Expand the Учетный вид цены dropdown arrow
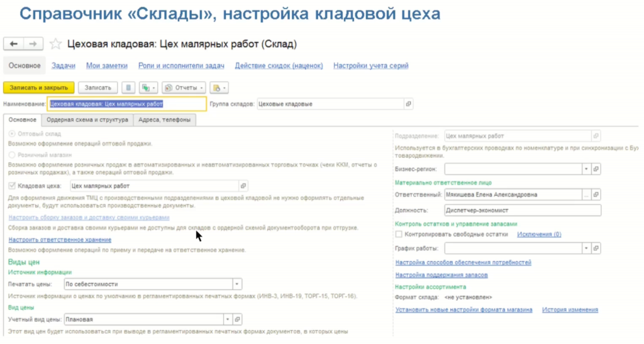Image resolution: width=644 pixels, height=344 pixels. tap(228, 319)
